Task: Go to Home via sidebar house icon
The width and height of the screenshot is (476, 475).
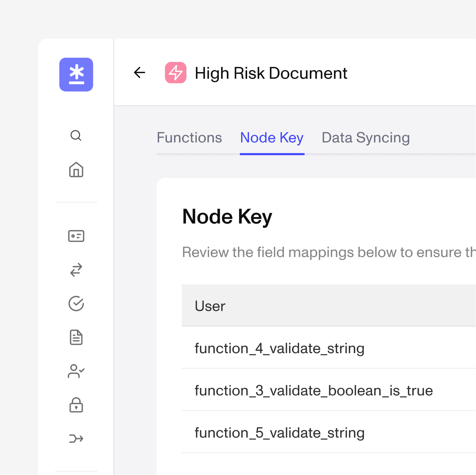Action: (x=76, y=170)
